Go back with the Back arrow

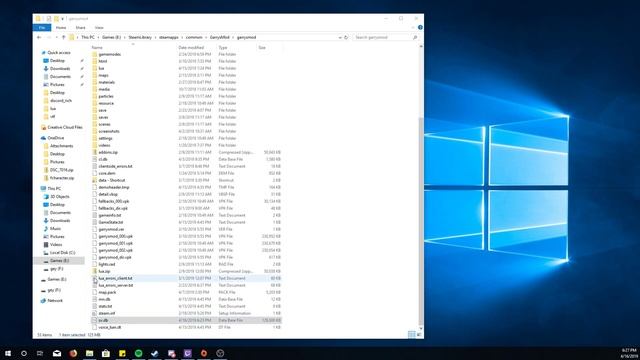39,37
